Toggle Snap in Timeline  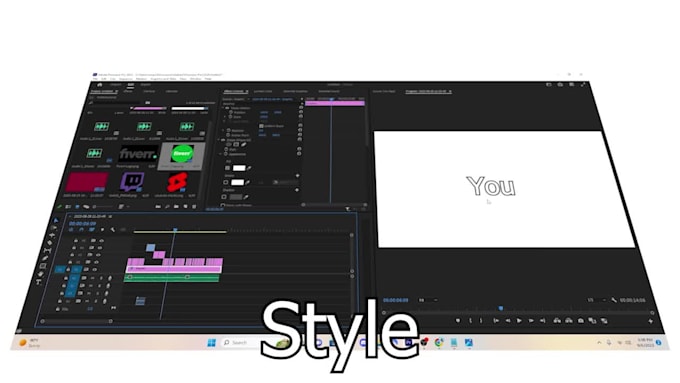[81, 229]
